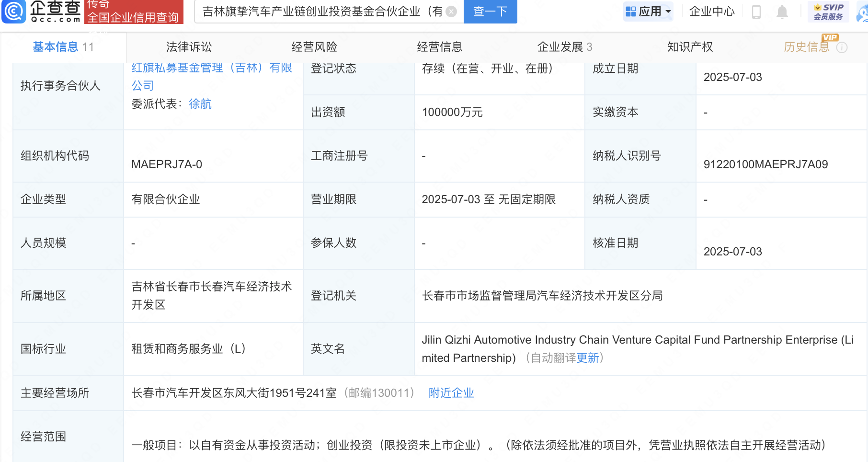Open SVIP member services badge
The width and height of the screenshot is (868, 462).
coord(828,12)
